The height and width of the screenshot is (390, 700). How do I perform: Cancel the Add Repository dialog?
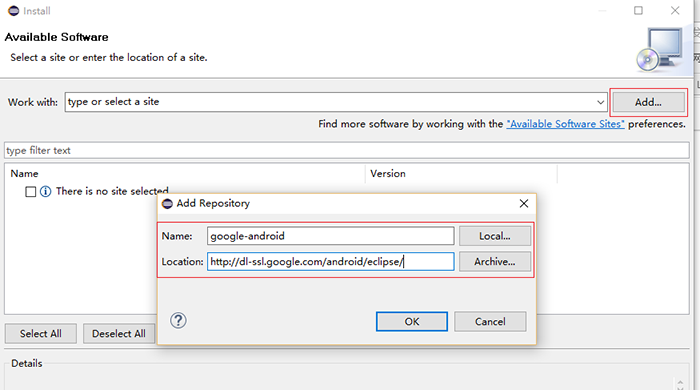(490, 321)
